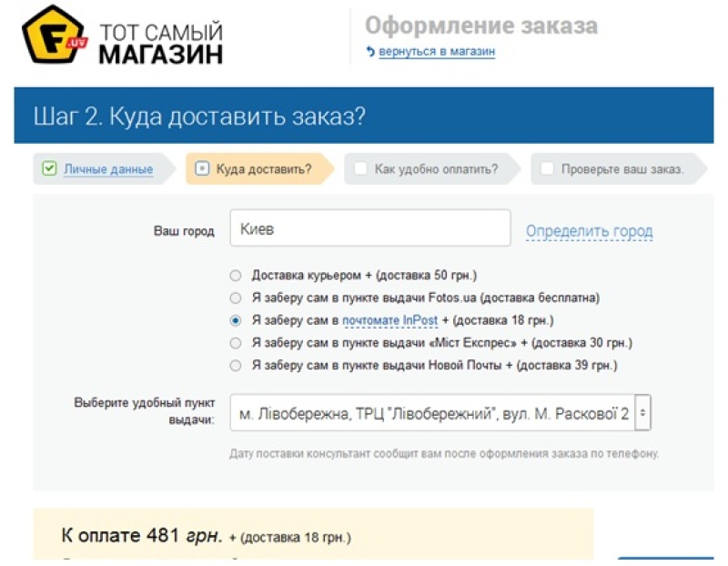
Task: Click the вернуться в магазин link
Action: tap(437, 52)
